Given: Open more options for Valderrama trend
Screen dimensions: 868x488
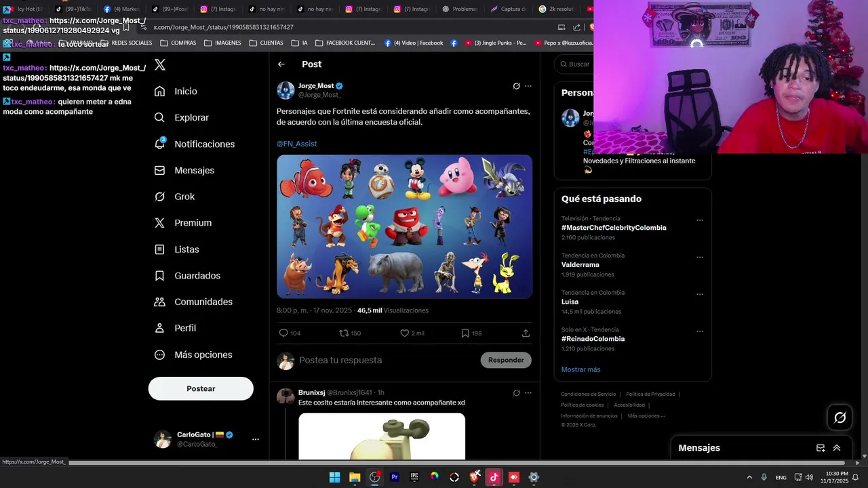Looking at the screenshot, I should (x=700, y=258).
